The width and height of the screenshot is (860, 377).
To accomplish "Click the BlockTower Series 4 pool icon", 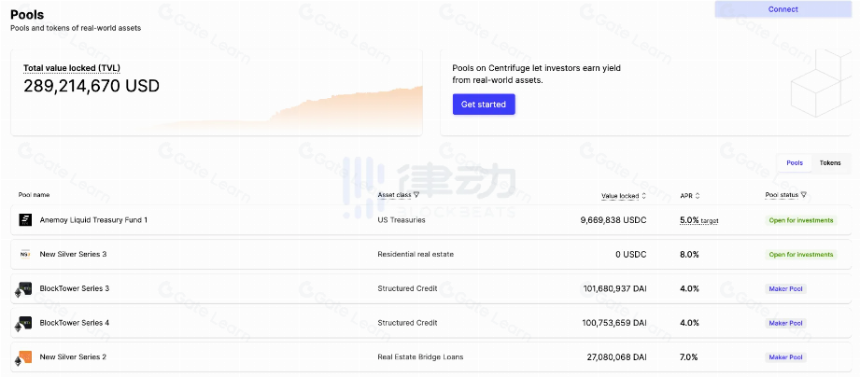I will [x=24, y=323].
